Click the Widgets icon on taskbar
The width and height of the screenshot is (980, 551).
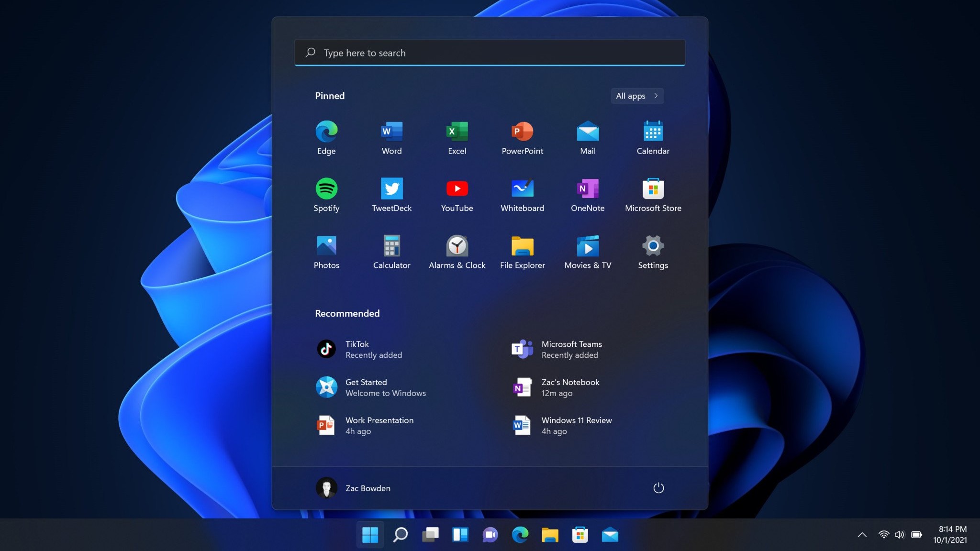point(460,535)
